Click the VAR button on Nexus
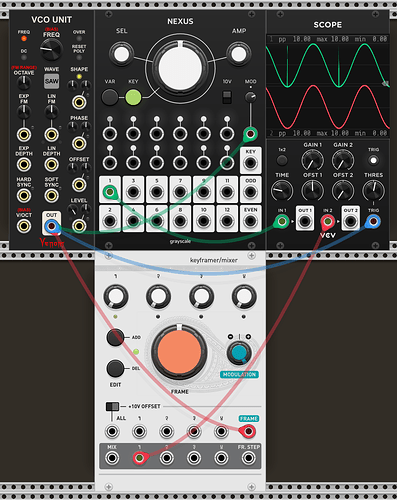Viewport: 397px width, 500px height. coord(110,97)
